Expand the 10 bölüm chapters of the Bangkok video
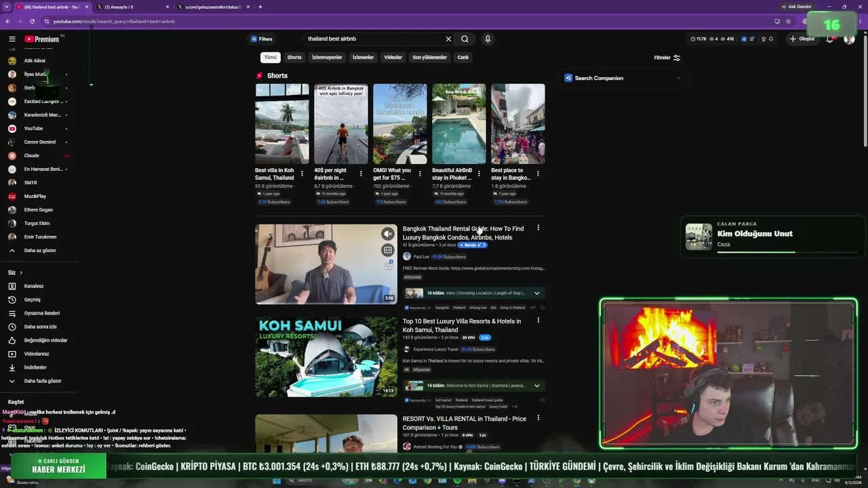This screenshot has height=488, width=868. coord(536,293)
